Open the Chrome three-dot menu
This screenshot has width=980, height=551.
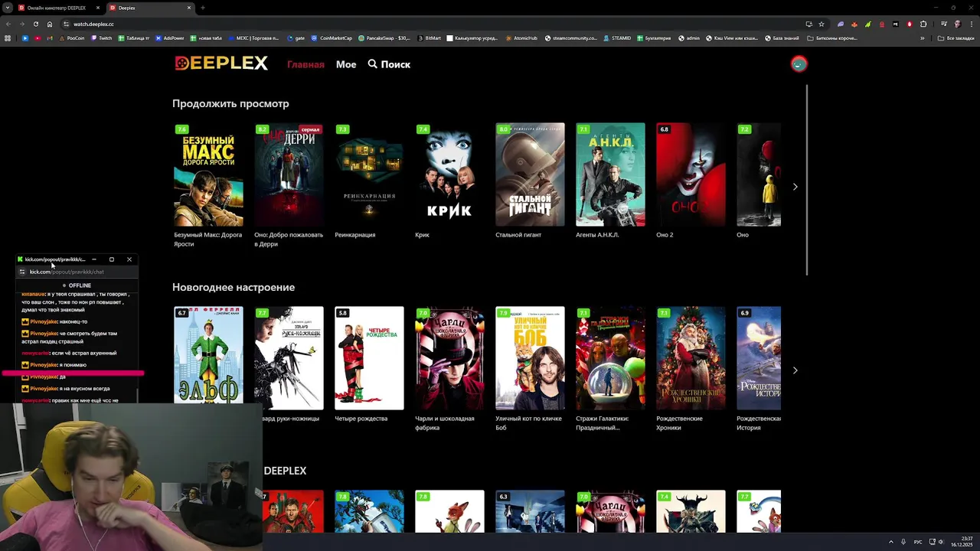pos(972,24)
